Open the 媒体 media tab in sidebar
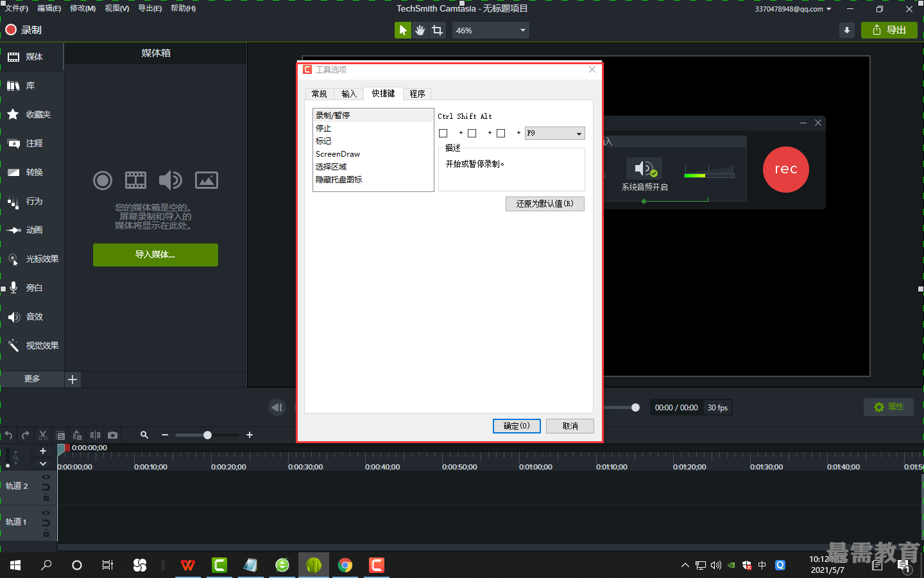This screenshot has height=578, width=924. tap(32, 57)
